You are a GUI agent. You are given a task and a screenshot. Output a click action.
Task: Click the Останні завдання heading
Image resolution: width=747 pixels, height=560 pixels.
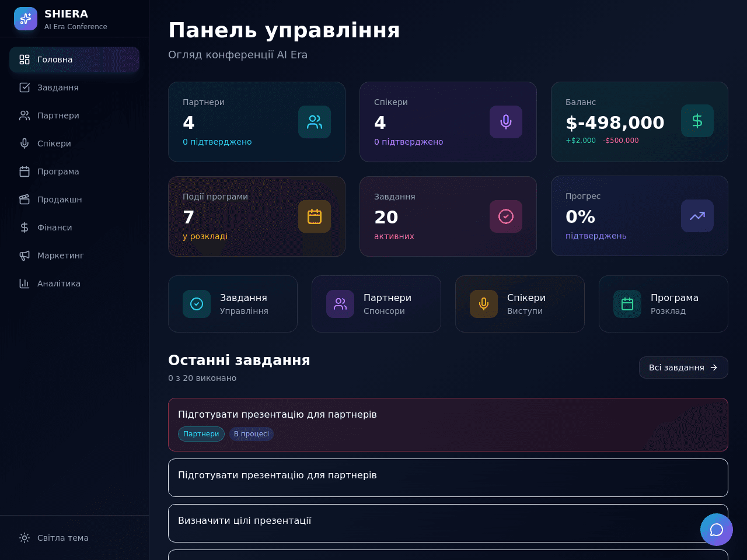pos(239,360)
